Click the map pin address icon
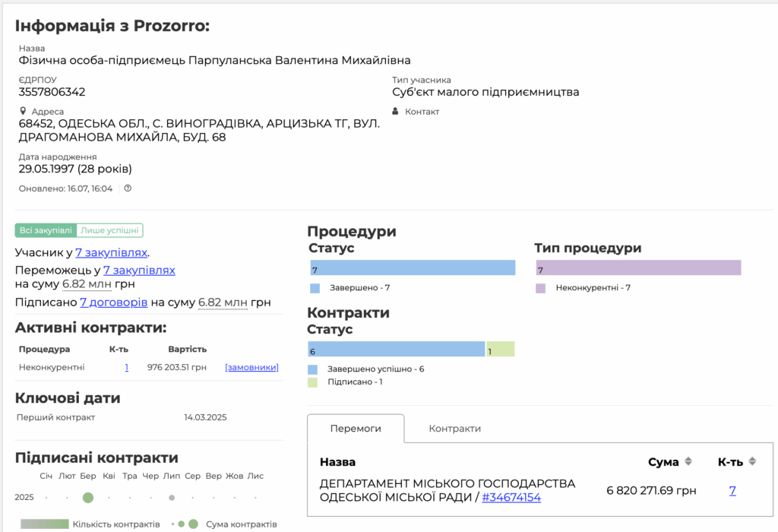 tap(23, 111)
